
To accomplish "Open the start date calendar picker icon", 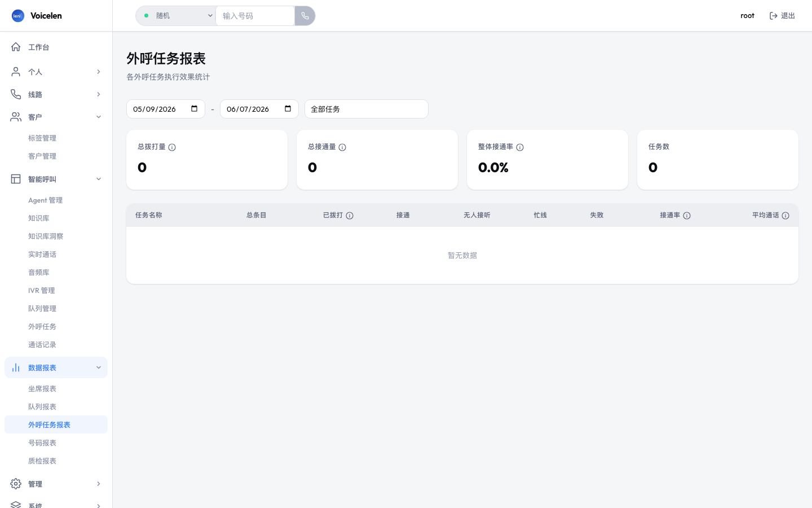I will pyautogui.click(x=195, y=109).
